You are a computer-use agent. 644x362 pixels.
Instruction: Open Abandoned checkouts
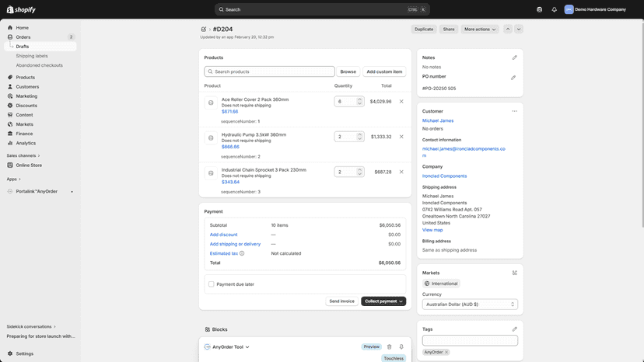(39, 65)
